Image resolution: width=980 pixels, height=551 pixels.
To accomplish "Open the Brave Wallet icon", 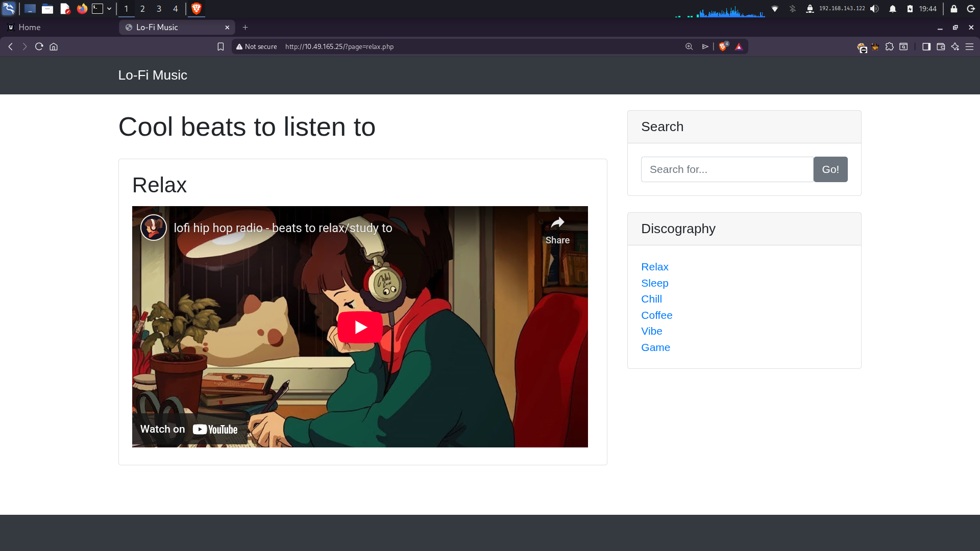I will [941, 46].
